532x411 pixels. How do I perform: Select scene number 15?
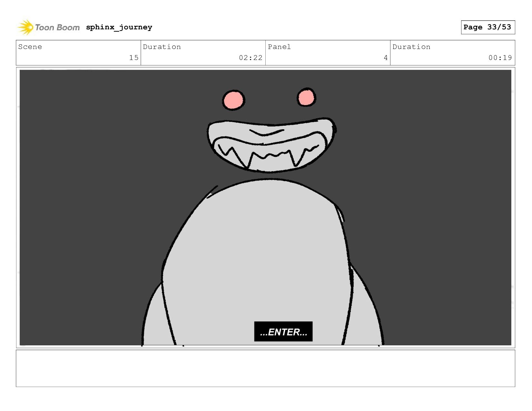[134, 58]
